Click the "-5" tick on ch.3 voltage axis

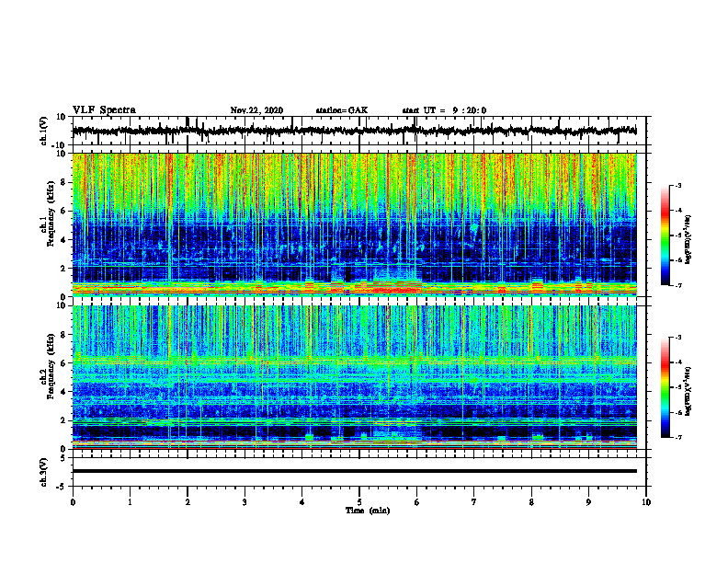point(63,487)
